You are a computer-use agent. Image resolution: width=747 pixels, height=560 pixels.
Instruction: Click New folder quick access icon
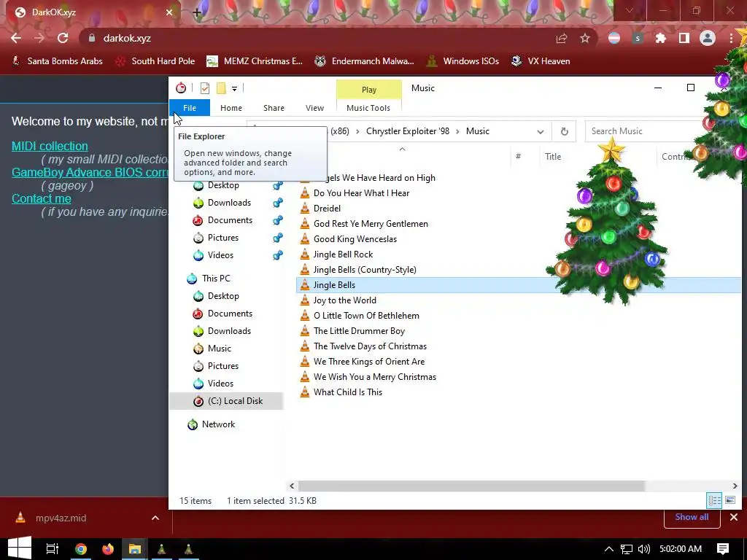(x=221, y=88)
